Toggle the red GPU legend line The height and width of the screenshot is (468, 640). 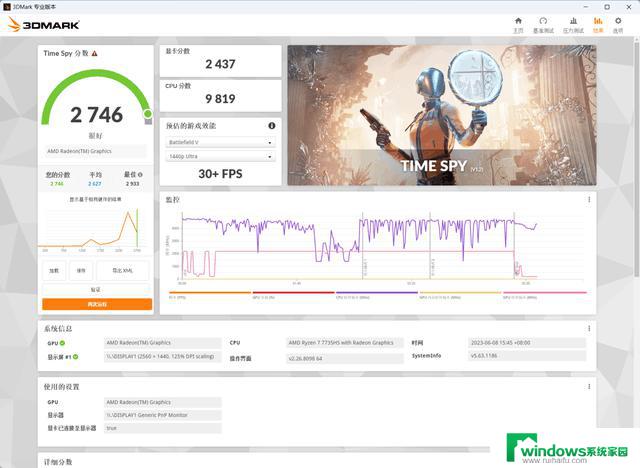click(293, 295)
